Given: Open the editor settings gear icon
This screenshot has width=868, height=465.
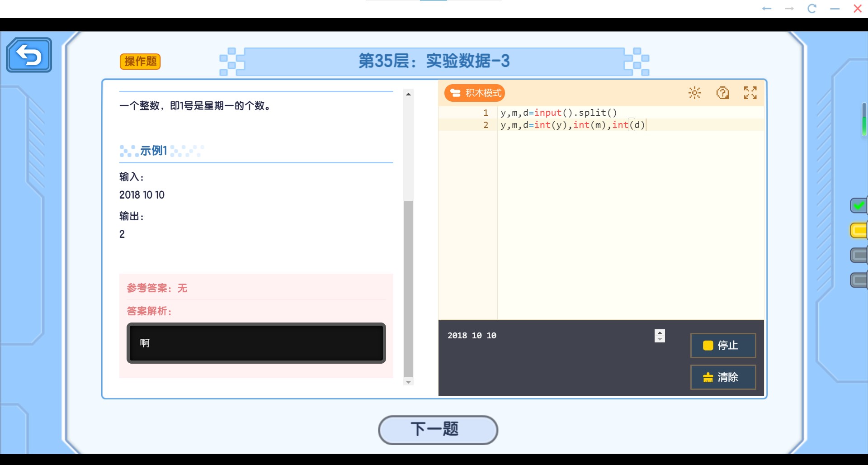Looking at the screenshot, I should pyautogui.click(x=695, y=93).
